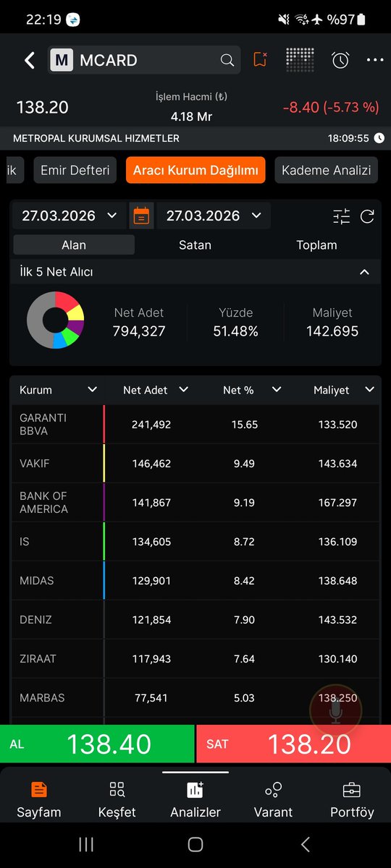
Task: Open the start date 27.03.2026 dropdown
Action: 70,216
